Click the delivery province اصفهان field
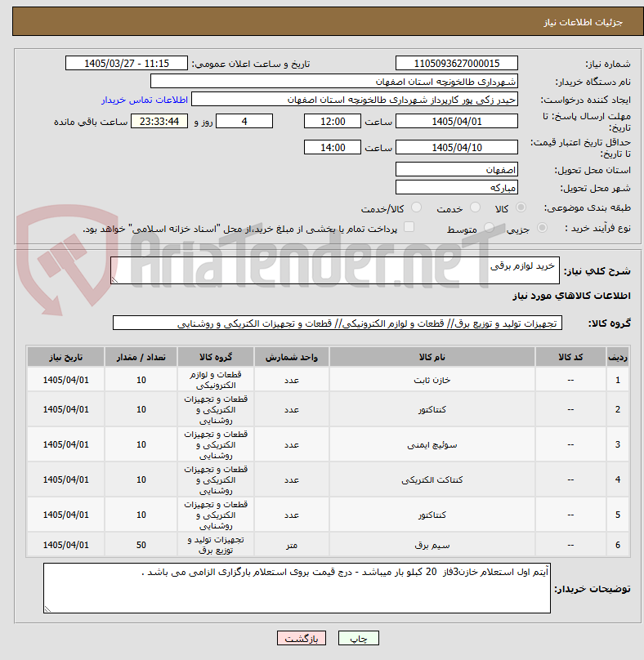This screenshot has height=660, width=644. (x=457, y=170)
